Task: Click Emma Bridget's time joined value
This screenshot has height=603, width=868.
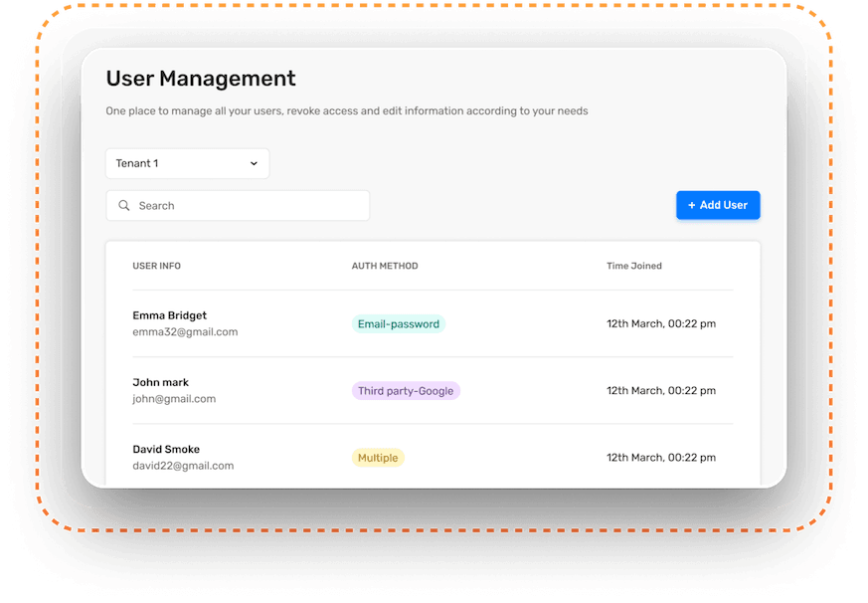Action: click(x=661, y=323)
